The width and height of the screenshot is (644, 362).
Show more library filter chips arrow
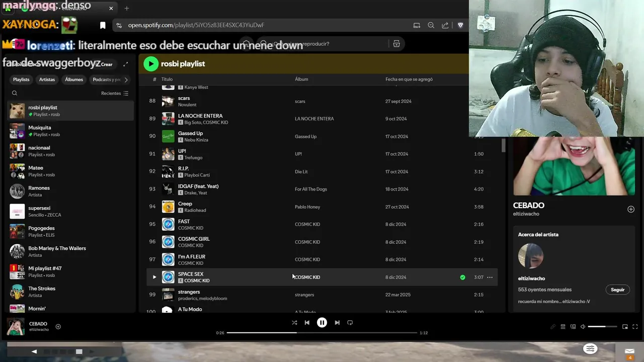tap(126, 79)
